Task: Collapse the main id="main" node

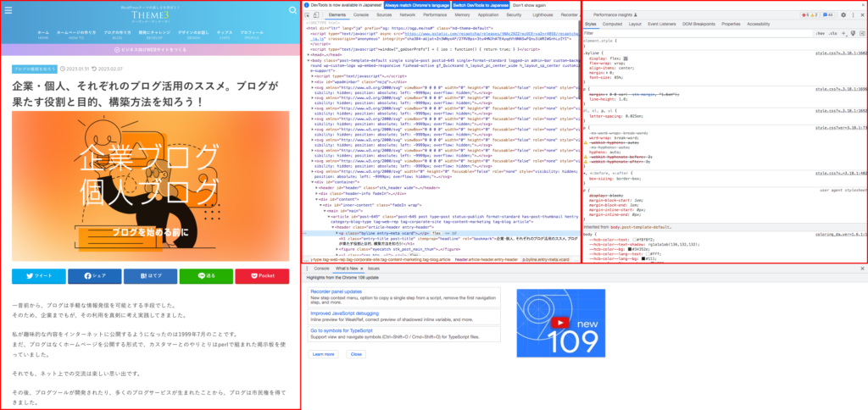Action: click(x=325, y=210)
